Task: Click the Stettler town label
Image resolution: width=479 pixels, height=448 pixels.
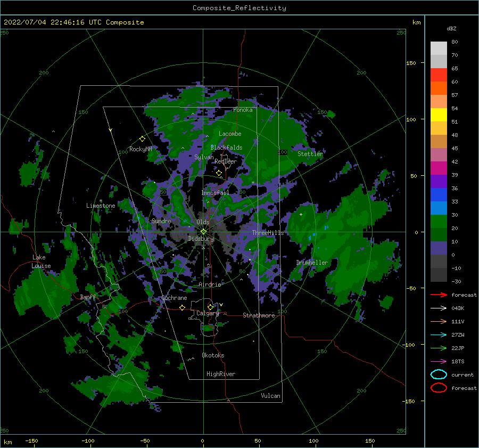Action: click(310, 154)
